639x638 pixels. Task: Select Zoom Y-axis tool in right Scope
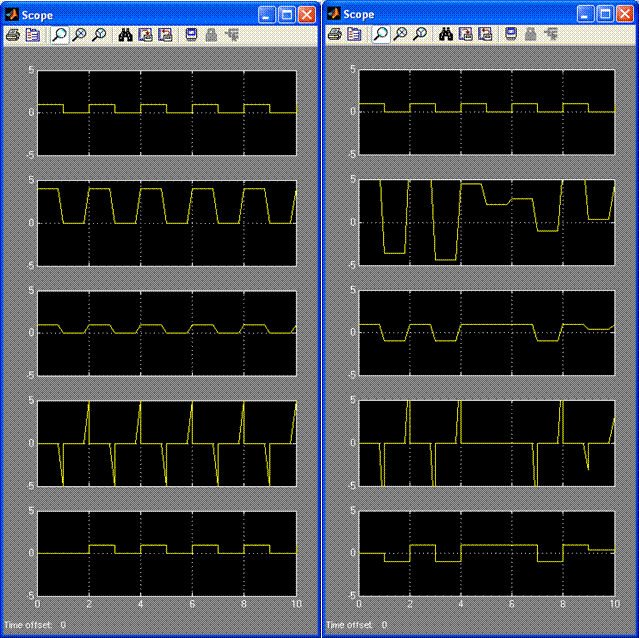click(420, 34)
